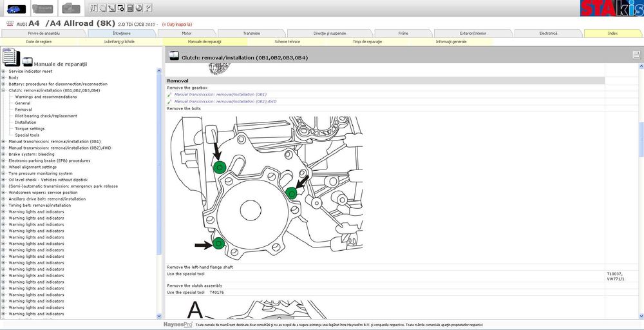Open the Index tab

tap(613, 34)
